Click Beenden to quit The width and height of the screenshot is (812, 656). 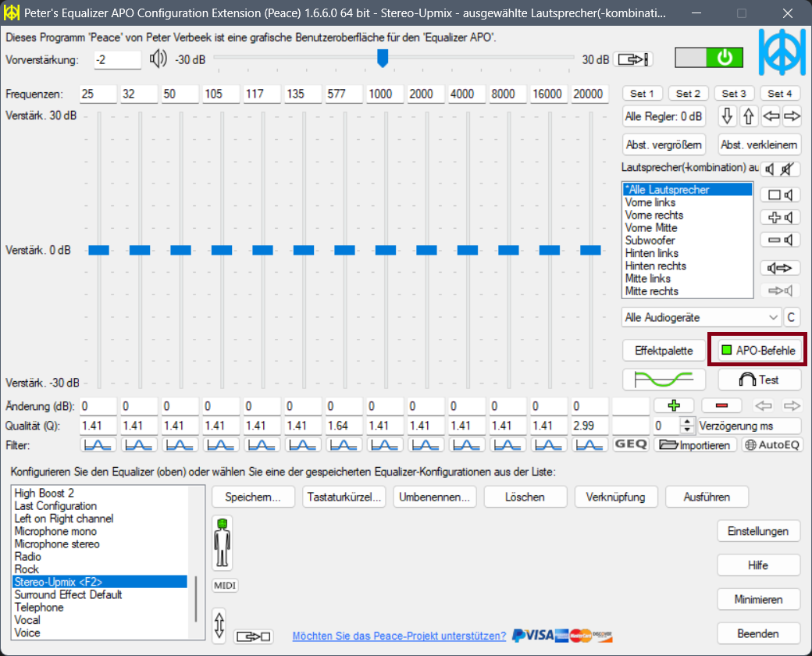pyautogui.click(x=759, y=633)
